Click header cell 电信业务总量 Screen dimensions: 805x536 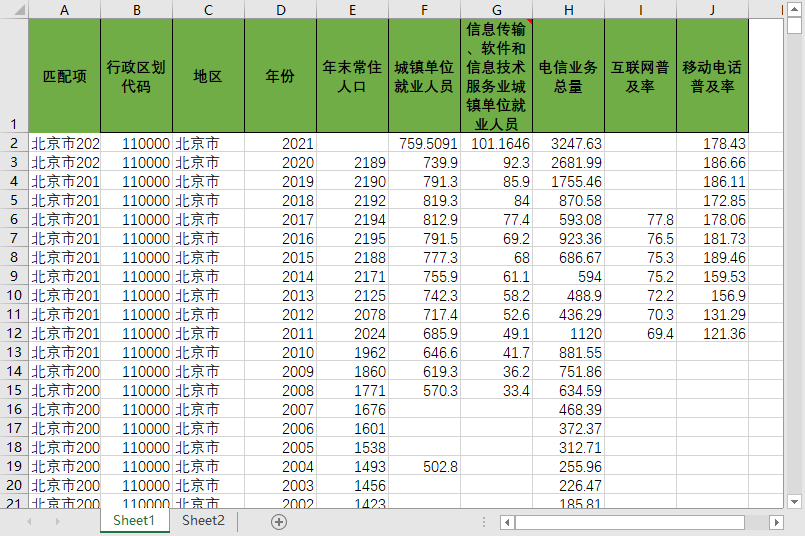pos(568,76)
